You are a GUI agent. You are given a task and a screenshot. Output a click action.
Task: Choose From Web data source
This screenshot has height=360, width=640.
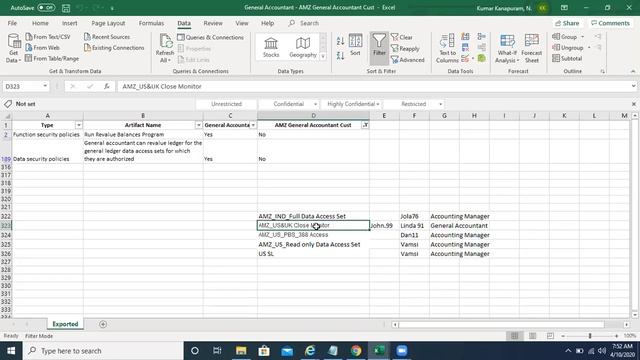point(42,48)
